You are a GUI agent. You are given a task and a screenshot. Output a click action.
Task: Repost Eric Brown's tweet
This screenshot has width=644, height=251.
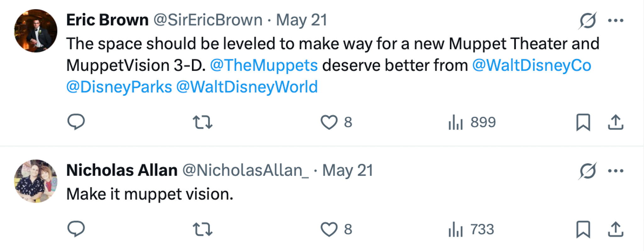203,122
